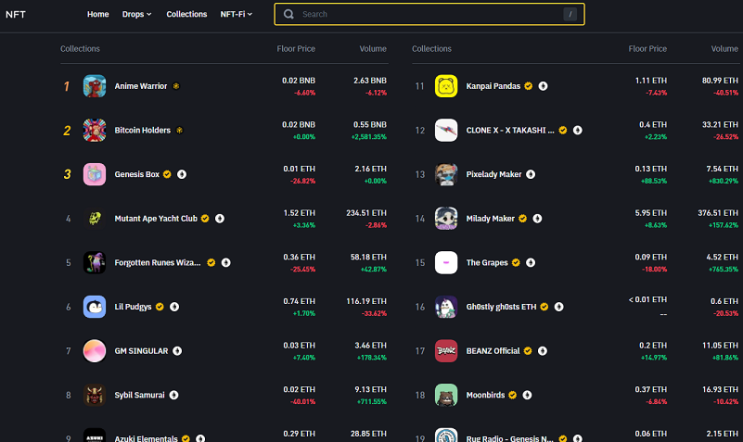The height and width of the screenshot is (442, 743).
Task: Click the 11.05 ETH volume value
Action: pos(720,345)
